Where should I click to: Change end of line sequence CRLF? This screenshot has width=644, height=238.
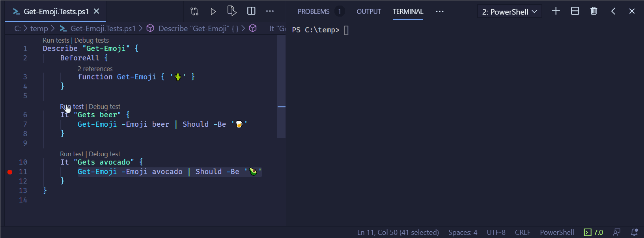click(523, 232)
